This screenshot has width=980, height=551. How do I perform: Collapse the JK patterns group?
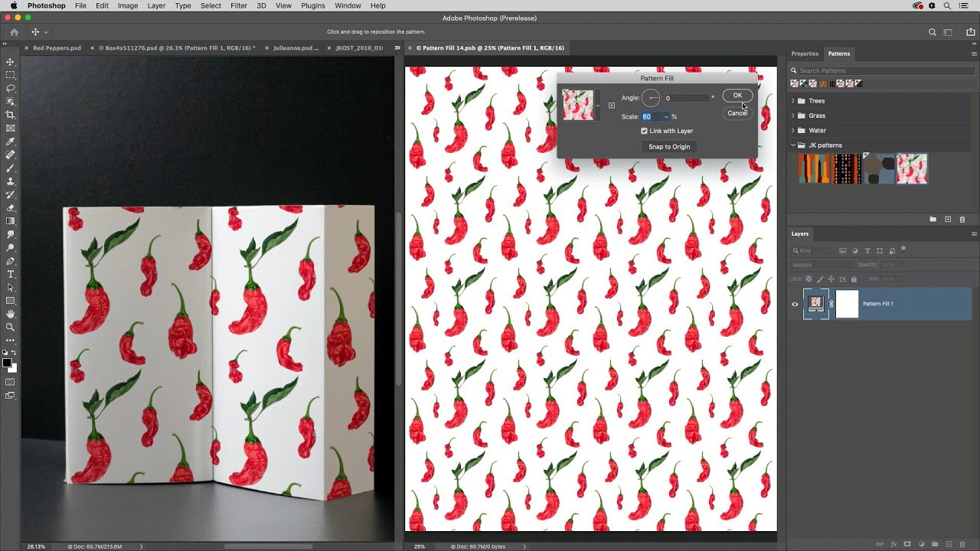tap(793, 145)
